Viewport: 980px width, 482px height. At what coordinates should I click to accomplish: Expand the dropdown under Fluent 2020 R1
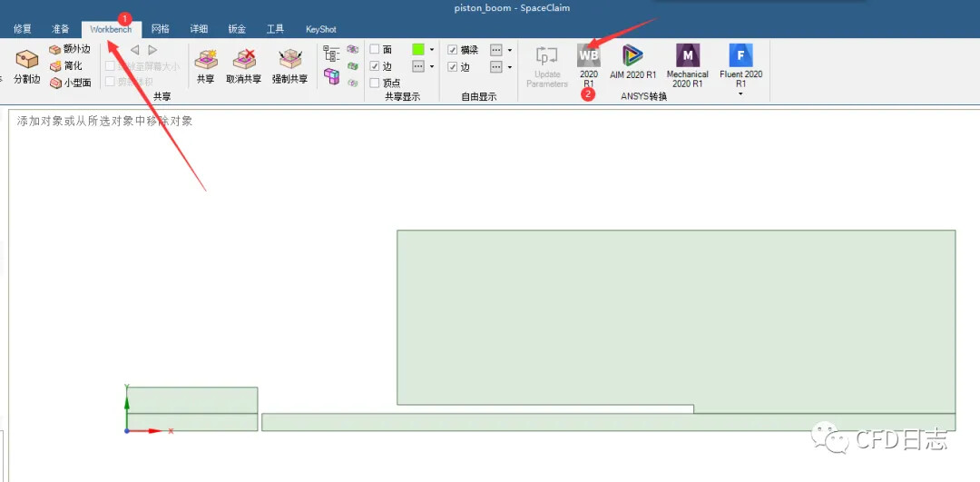(x=740, y=93)
